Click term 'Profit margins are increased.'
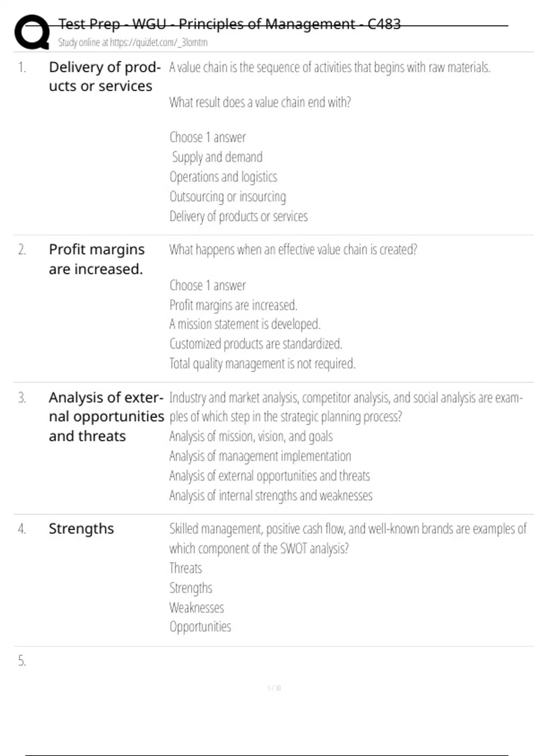Viewport: 534px width, 756px height. (97, 259)
